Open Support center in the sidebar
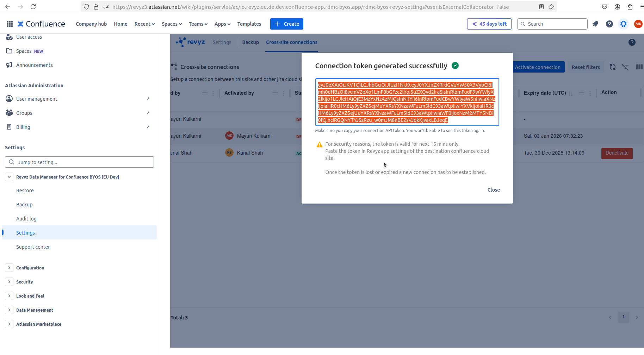The width and height of the screenshot is (644, 355). tap(33, 247)
